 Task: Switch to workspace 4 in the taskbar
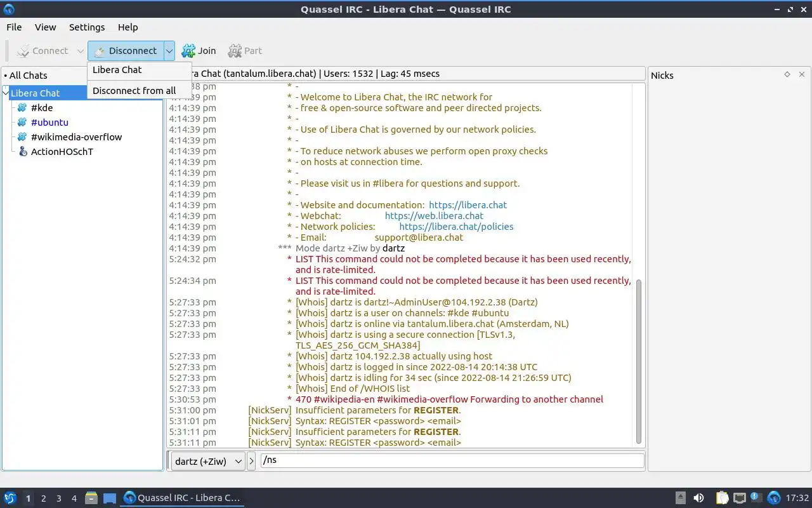tap(74, 498)
